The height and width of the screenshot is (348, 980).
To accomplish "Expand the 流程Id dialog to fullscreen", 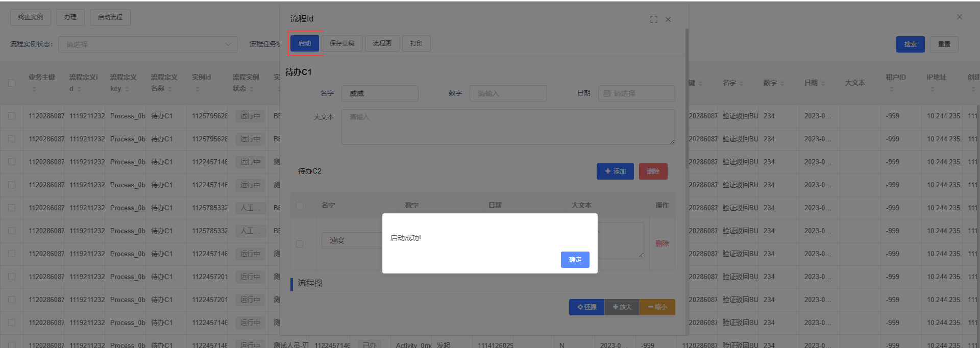I will click(x=653, y=19).
